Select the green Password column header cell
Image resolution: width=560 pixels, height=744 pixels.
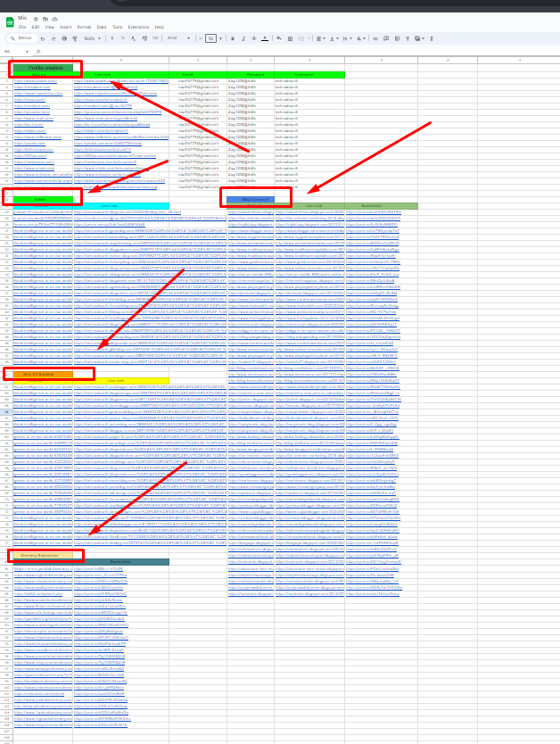(x=251, y=75)
